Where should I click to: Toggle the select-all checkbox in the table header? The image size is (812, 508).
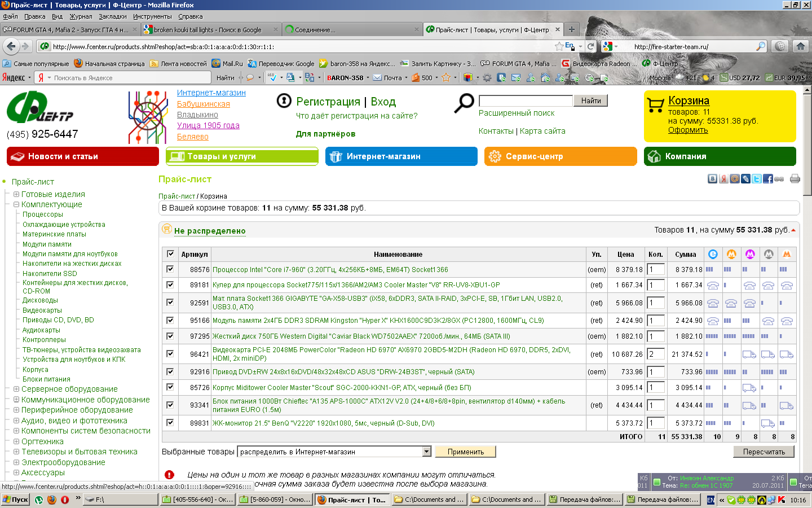click(x=170, y=254)
